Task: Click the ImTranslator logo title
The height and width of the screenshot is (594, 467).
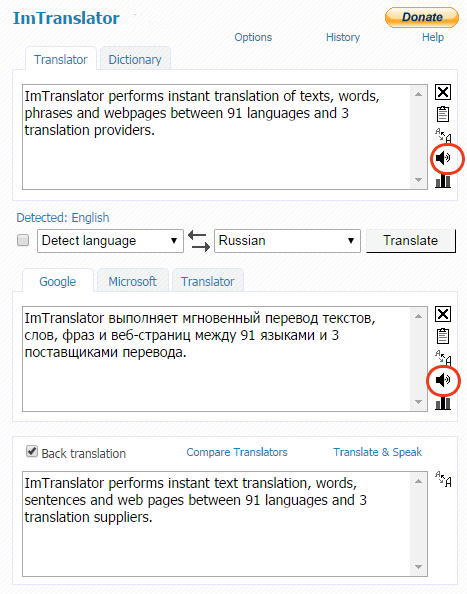Action: click(x=66, y=18)
